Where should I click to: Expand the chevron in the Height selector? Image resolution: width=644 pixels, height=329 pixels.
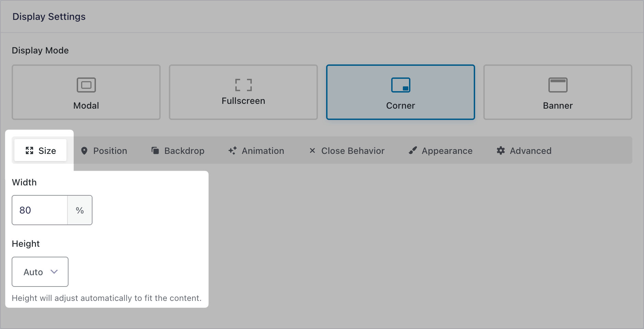(x=54, y=272)
